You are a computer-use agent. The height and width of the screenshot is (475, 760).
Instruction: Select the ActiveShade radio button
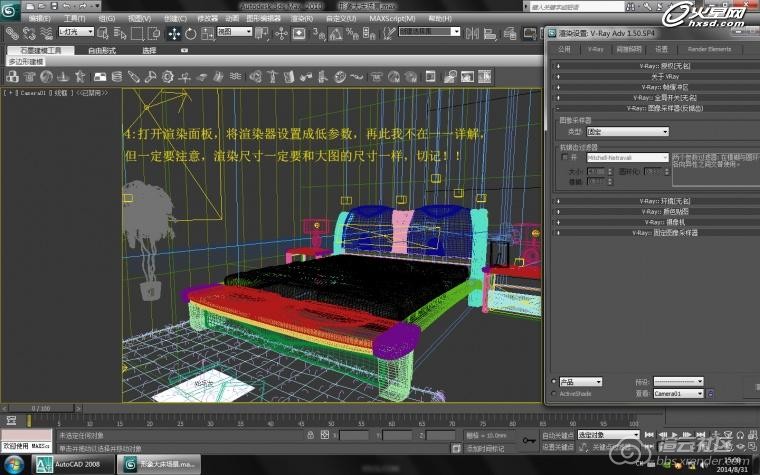(553, 394)
